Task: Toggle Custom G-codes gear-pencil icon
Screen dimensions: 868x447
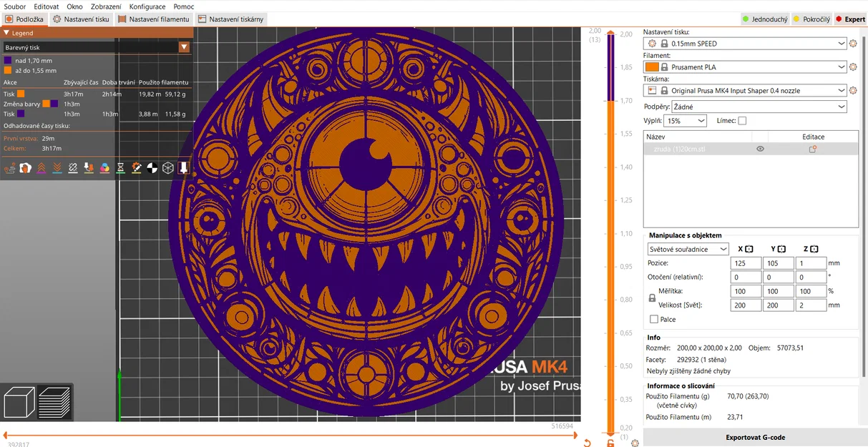Action: 136,168
